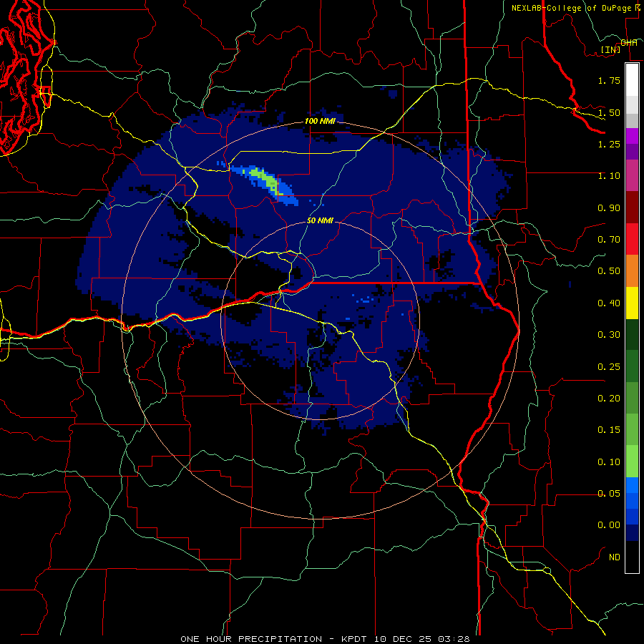
Task: Click the 0.70 legend value
Action: 609,240
